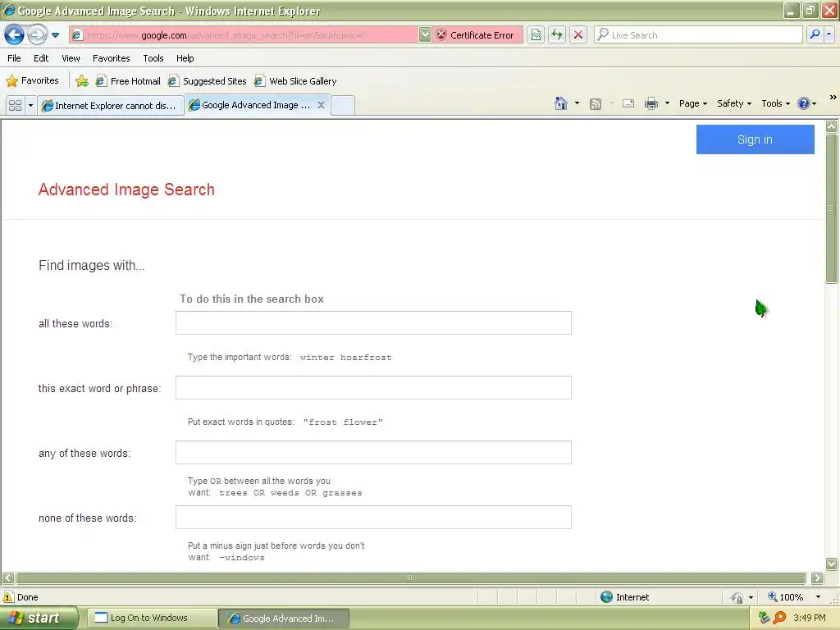
Task: Click the RSS Feeds icon
Action: (x=596, y=104)
